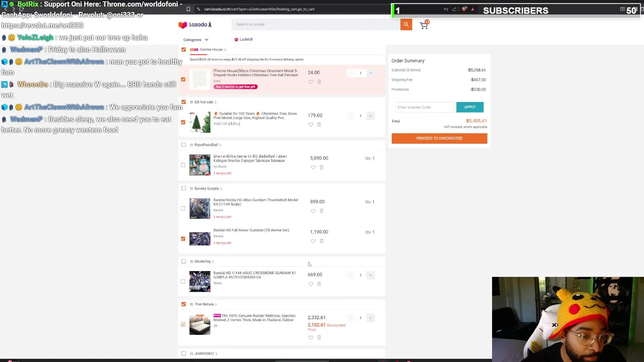644x362 pixels.
Task: Delete the Full Armor Gundam kit
Action: 321,241
